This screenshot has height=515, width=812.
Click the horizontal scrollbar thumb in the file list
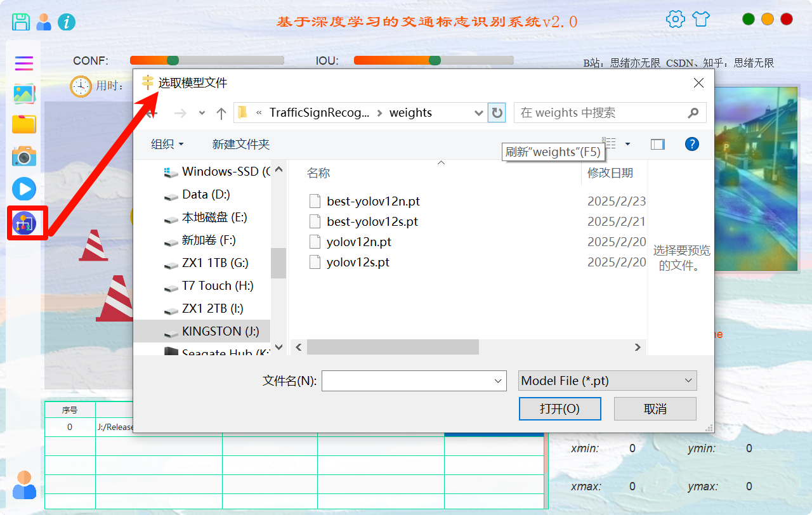click(x=393, y=347)
